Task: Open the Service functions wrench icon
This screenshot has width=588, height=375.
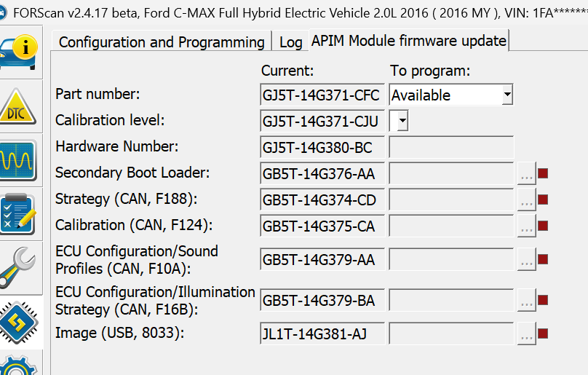Action: coord(17,268)
